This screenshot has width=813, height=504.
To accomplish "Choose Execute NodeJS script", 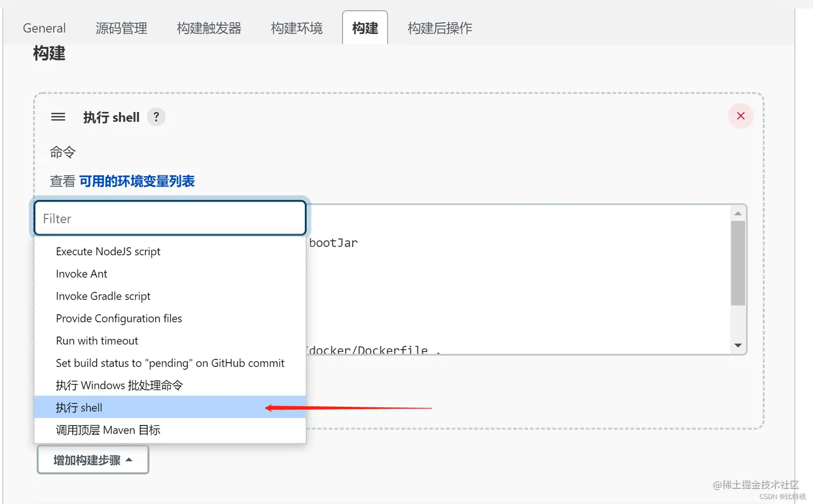I will point(170,251).
